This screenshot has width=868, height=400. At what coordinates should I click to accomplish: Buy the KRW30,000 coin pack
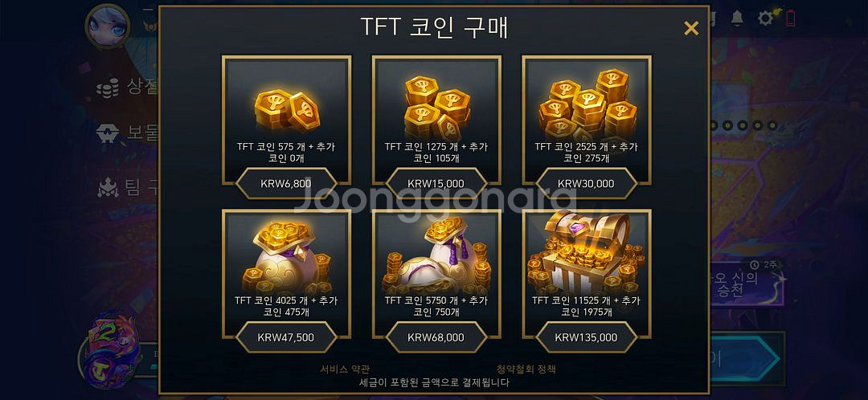[x=586, y=184]
